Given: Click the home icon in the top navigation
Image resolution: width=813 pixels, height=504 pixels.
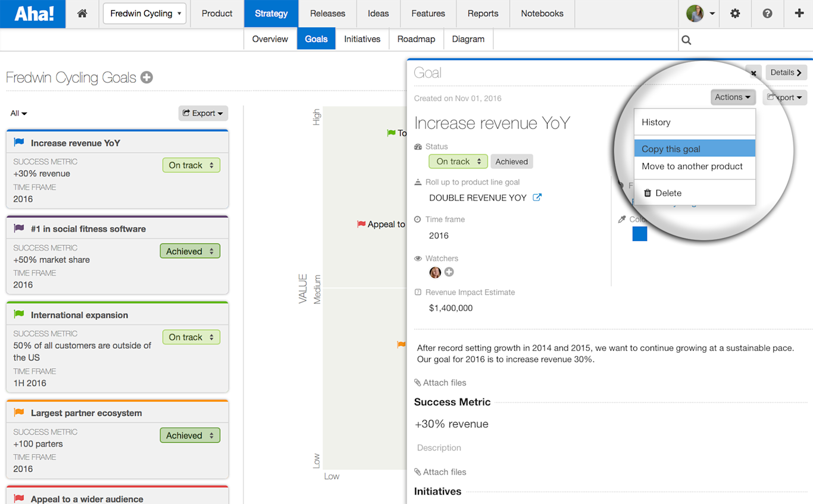Looking at the screenshot, I should point(82,14).
